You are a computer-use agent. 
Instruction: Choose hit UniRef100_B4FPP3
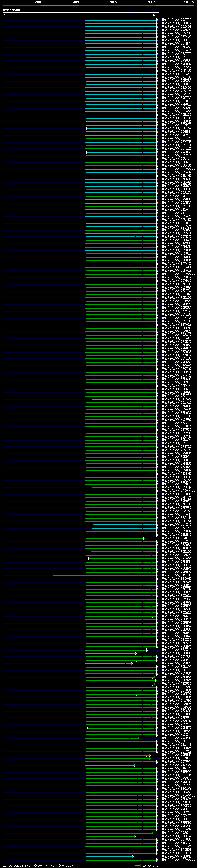(x=177, y=772)
